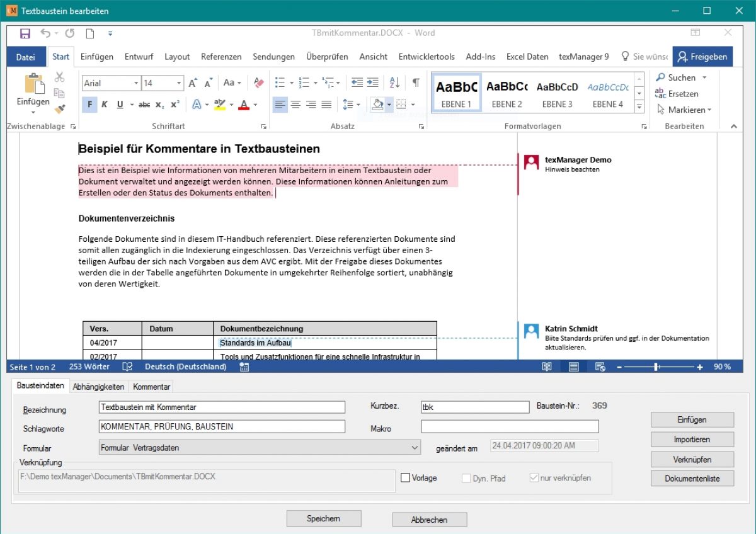The image size is (756, 534).
Task: Select the bullet list icon
Action: (x=279, y=82)
